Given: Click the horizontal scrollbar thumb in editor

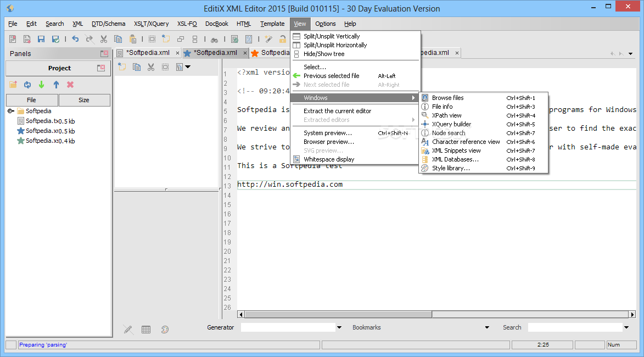Looking at the screenshot, I should tap(338, 314).
